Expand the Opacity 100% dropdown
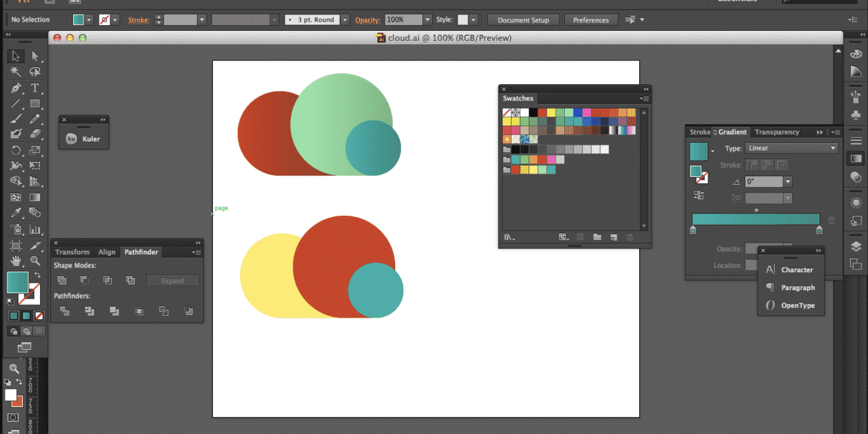 tap(427, 20)
